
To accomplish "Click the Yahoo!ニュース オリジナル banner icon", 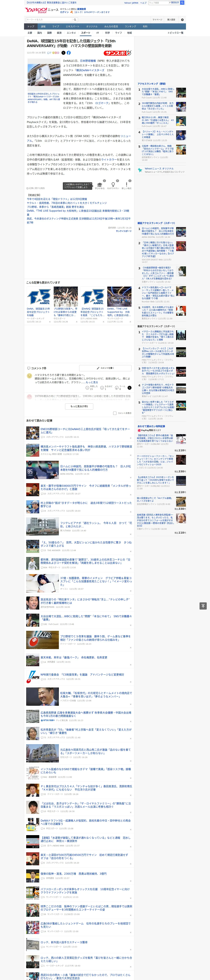I will click(140, 170).
